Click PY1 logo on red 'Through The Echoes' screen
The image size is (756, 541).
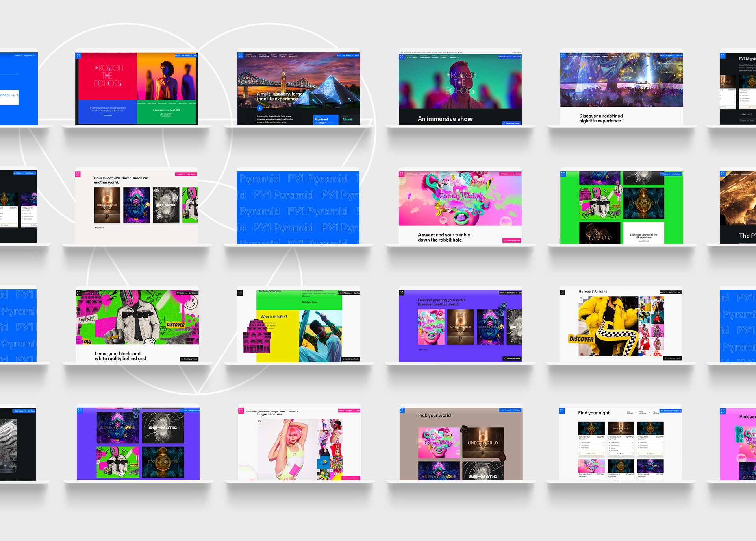click(78, 55)
